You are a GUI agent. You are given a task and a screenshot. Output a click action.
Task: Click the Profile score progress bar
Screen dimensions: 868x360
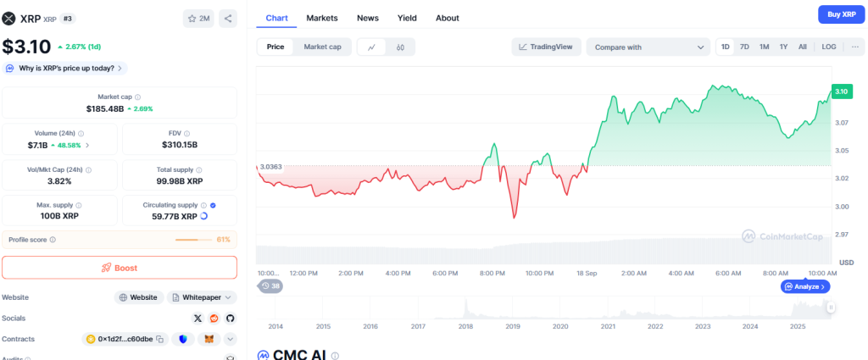pos(194,240)
